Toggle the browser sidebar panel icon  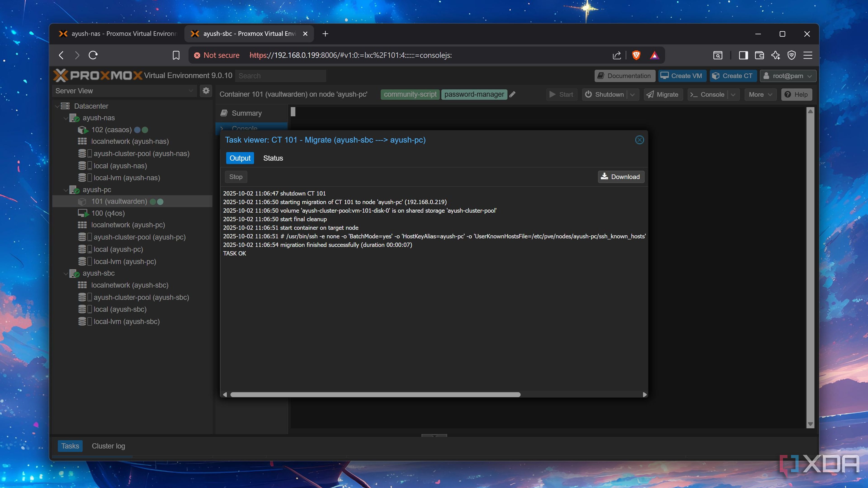point(743,55)
